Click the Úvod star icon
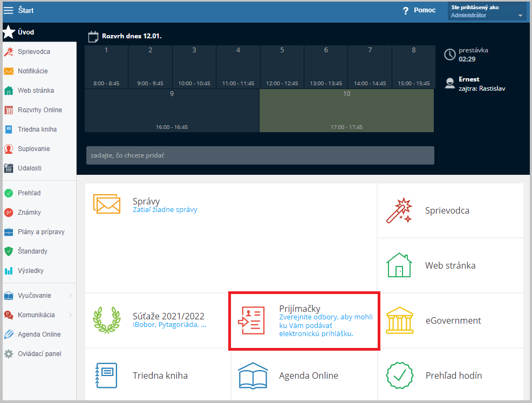The width and height of the screenshot is (532, 403). tap(9, 32)
